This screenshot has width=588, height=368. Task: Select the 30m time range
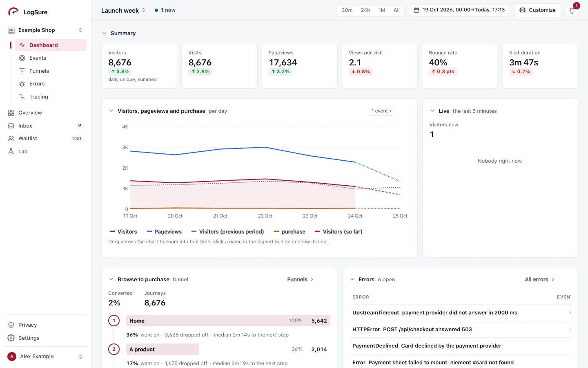coord(347,10)
